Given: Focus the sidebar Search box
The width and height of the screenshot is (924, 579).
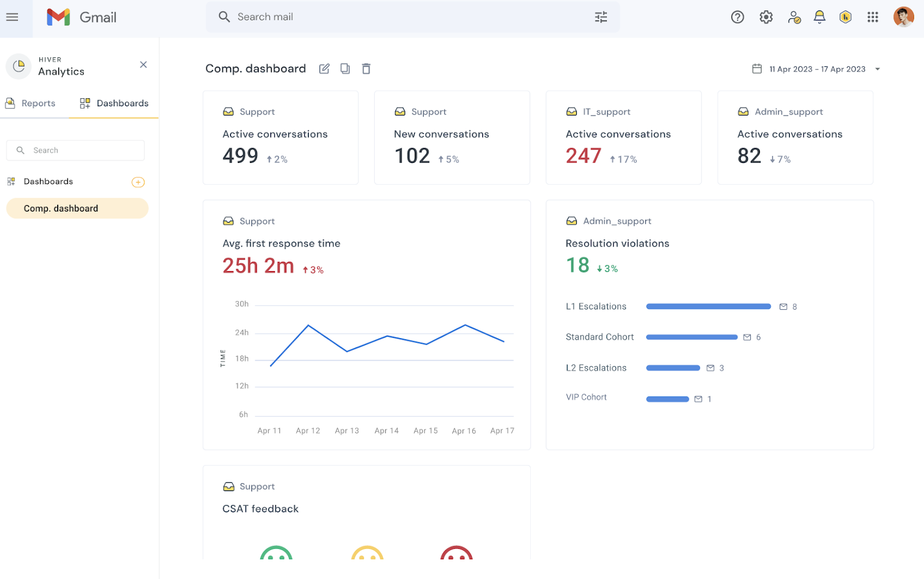Looking at the screenshot, I should click(x=76, y=150).
